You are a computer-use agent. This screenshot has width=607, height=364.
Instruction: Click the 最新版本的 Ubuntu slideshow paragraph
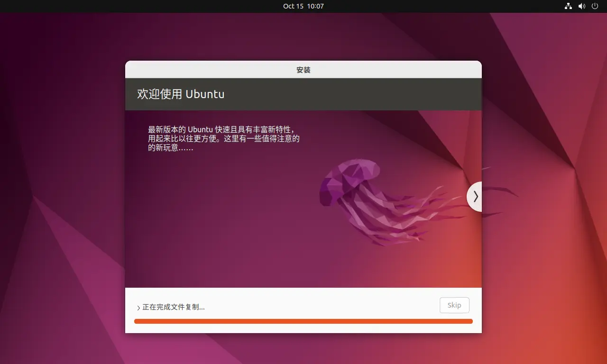224,138
